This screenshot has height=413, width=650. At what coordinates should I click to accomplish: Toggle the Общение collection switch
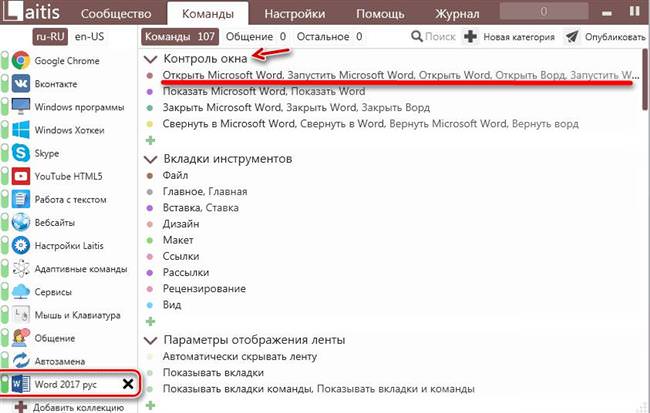click(x=5, y=338)
